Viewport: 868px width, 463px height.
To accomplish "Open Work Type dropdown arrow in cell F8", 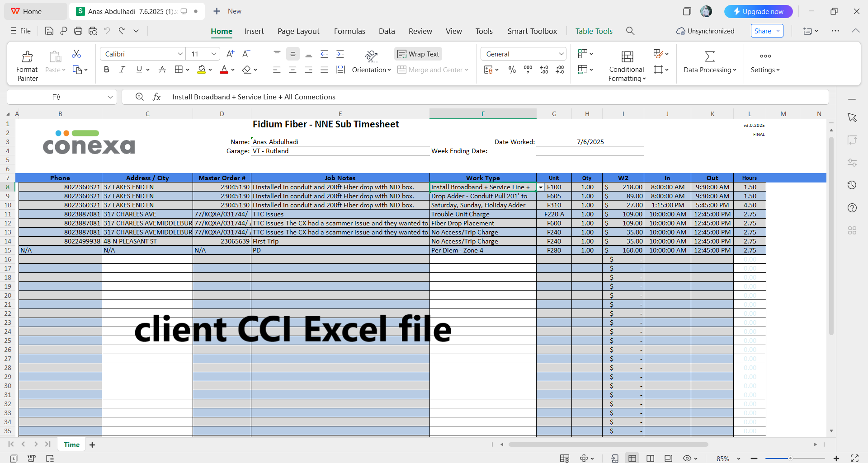I will (541, 187).
